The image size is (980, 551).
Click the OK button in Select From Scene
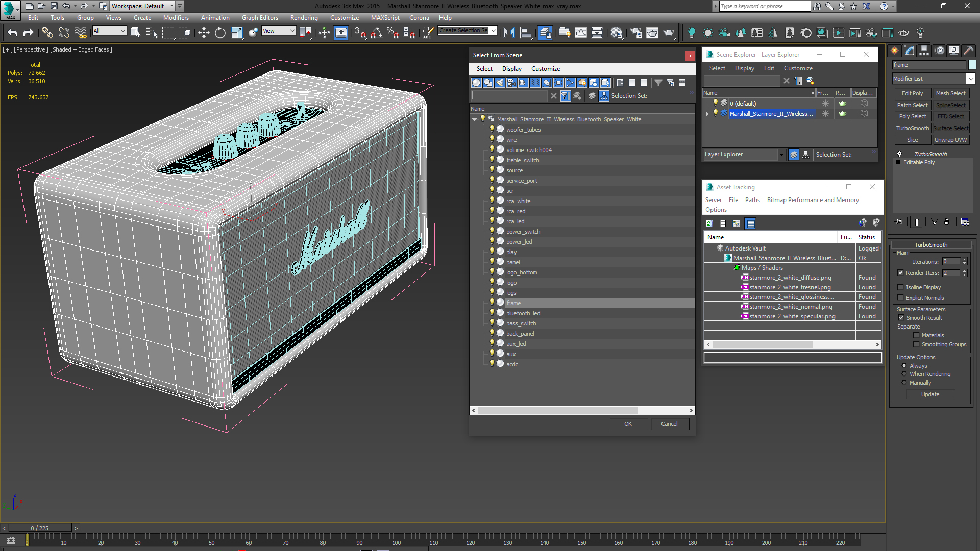click(628, 424)
